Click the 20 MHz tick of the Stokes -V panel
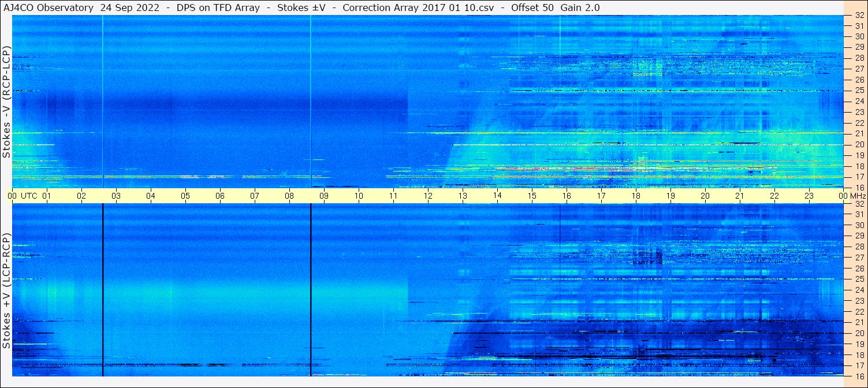868x388 pixels. [859, 145]
